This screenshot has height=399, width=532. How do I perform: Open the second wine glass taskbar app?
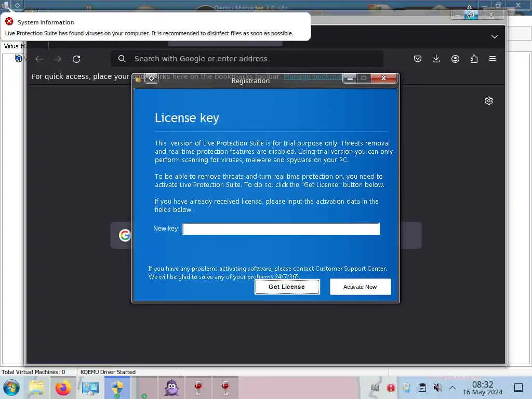click(x=225, y=388)
